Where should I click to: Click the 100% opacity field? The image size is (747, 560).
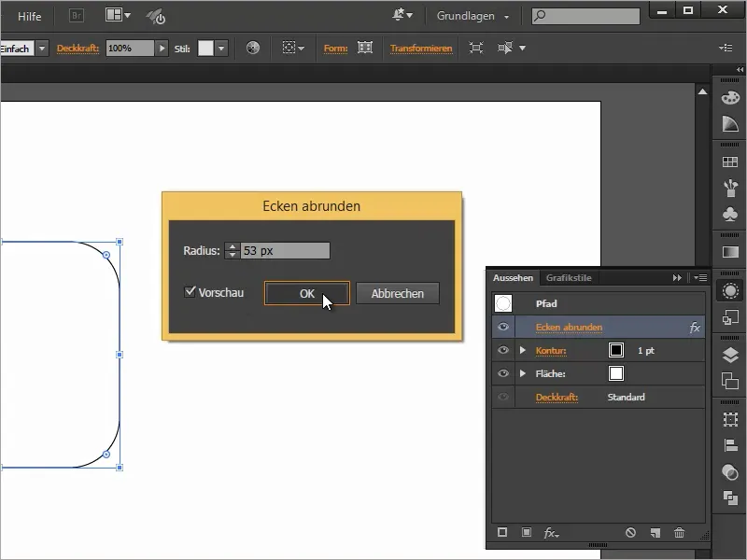tap(130, 49)
